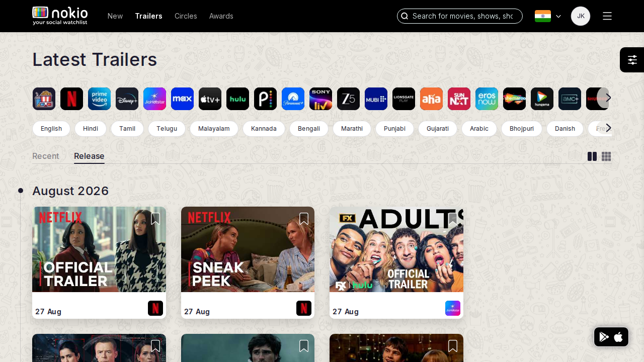Filter trailers by the popcorn cinema icon
This screenshot has width=644, height=362.
point(44,99)
